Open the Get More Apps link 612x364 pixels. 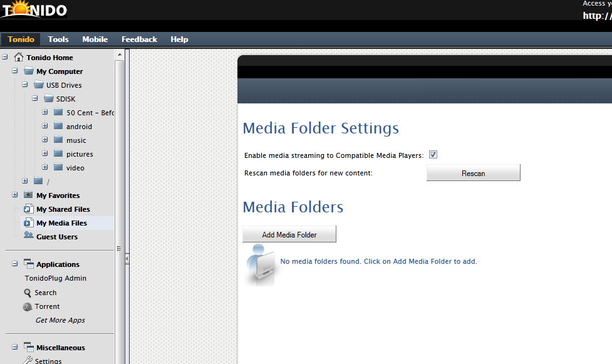[60, 320]
